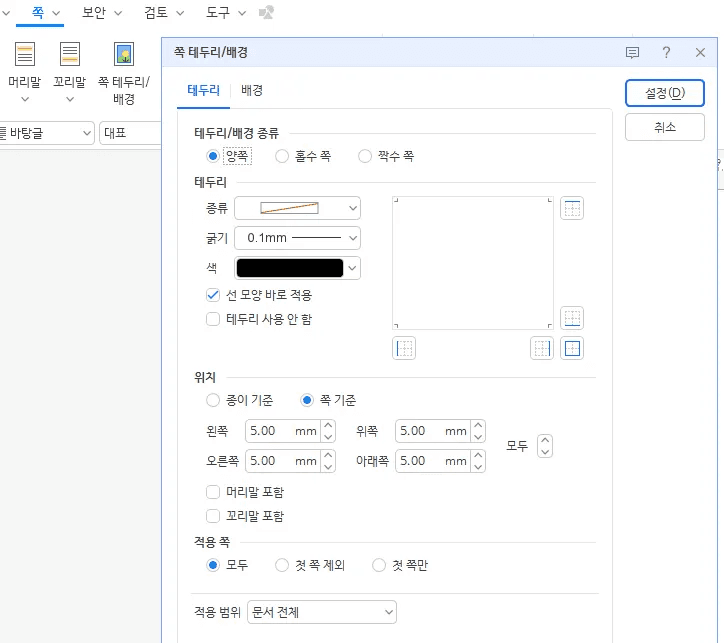Click the 오른쪽 margin input field
This screenshot has width=724, height=643.
tap(283, 461)
